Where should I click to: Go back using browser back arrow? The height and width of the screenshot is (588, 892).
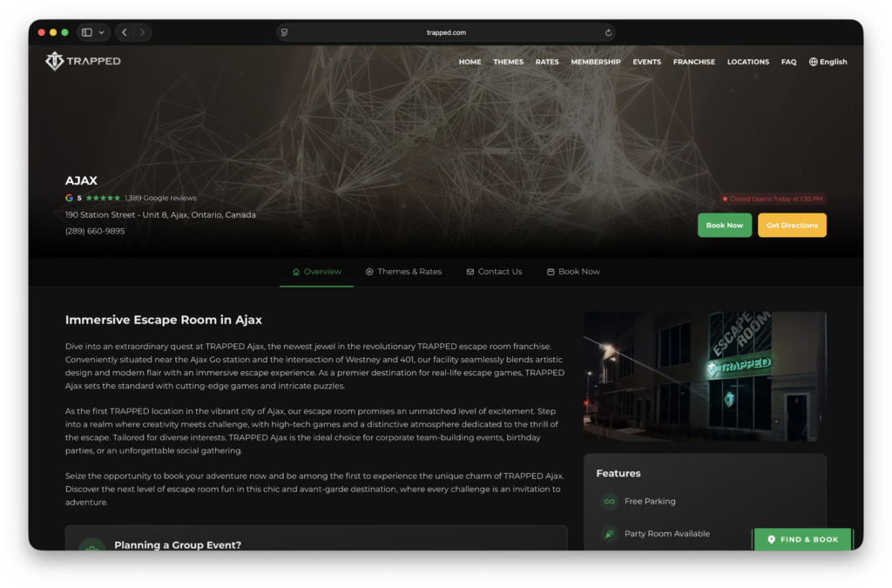(x=125, y=32)
